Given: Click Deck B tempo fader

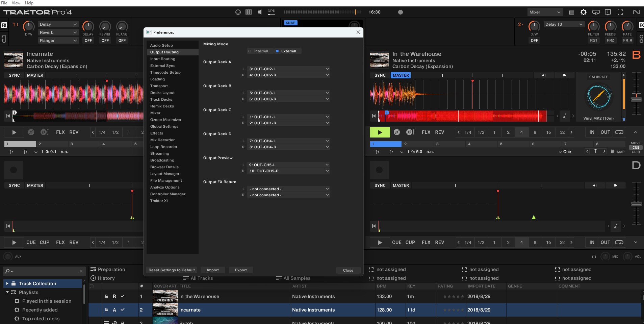Looking at the screenshot, I should [636, 99].
